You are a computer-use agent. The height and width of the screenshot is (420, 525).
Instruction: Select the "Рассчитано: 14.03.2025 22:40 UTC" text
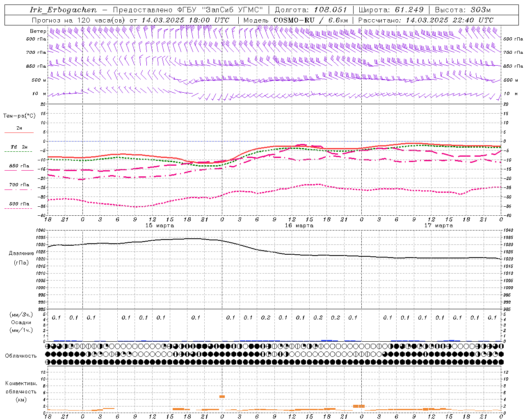tap(426, 20)
